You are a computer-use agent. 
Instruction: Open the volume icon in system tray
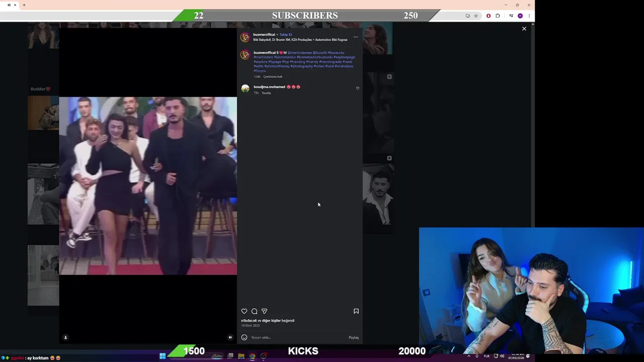(502, 356)
